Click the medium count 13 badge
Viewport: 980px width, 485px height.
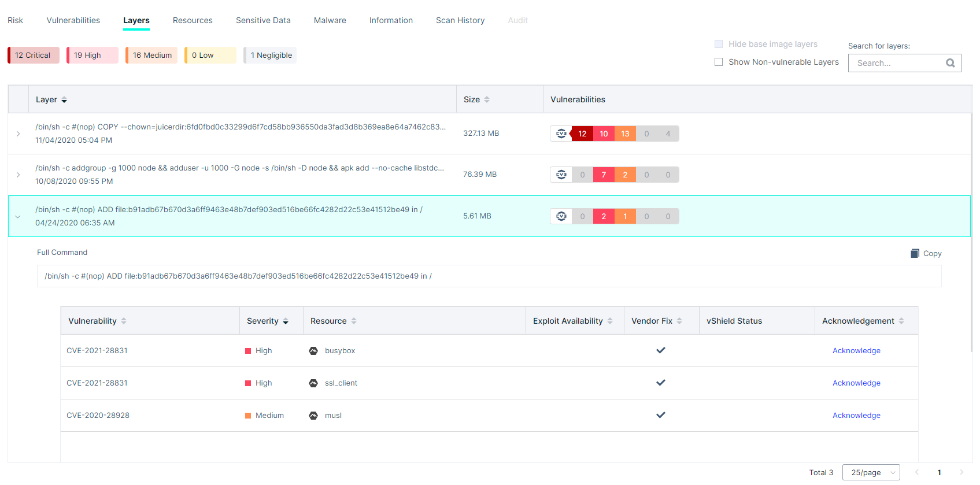click(x=625, y=134)
